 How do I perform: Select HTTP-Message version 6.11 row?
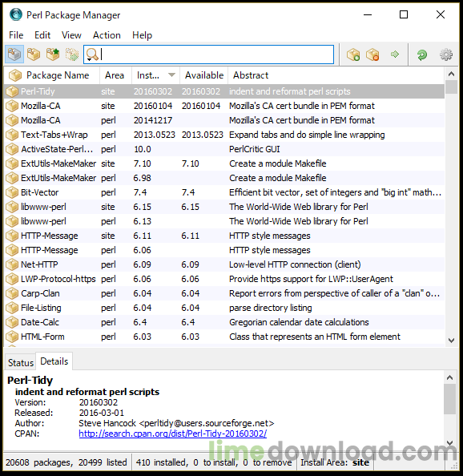(224, 236)
